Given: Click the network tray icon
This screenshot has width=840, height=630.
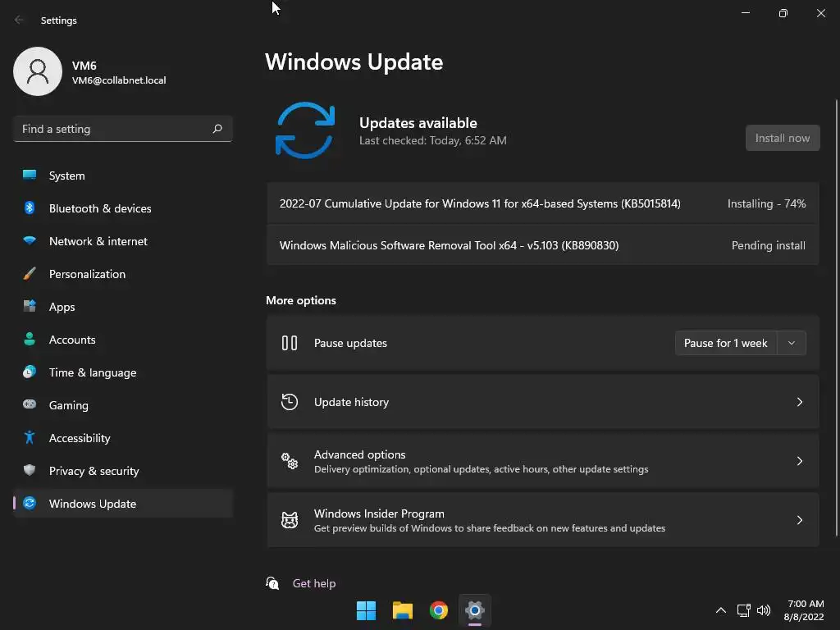Looking at the screenshot, I should pyautogui.click(x=743, y=610).
